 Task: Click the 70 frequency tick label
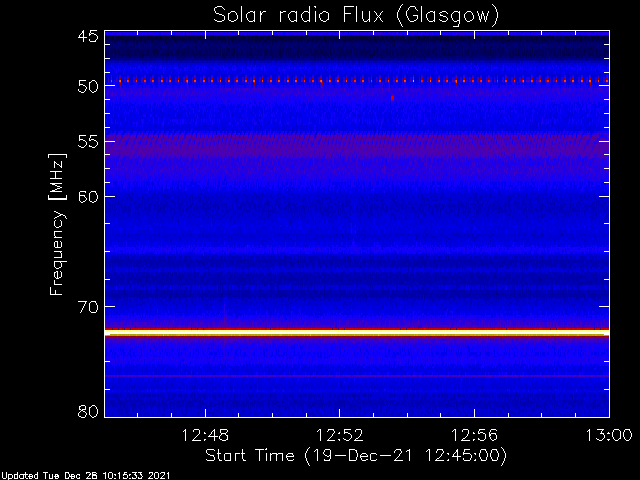coord(88,307)
